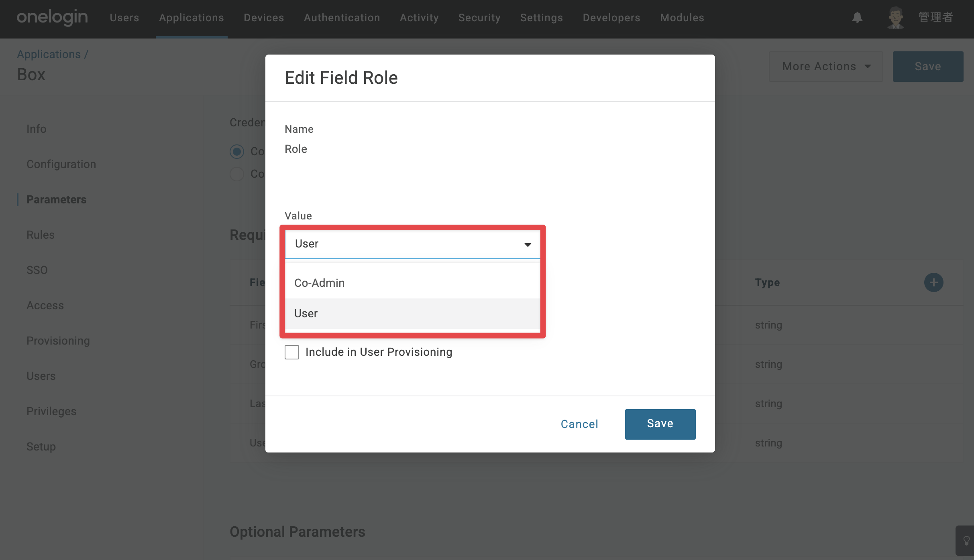Viewport: 974px width, 560px height.
Task: Go to the Rules sidebar tab
Action: point(41,235)
